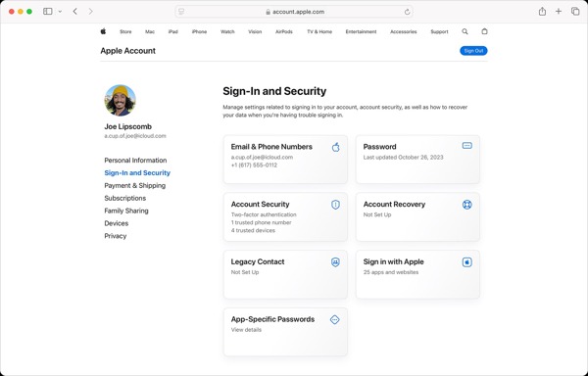Open the Support menu
The width and height of the screenshot is (588, 376).
[x=439, y=32]
